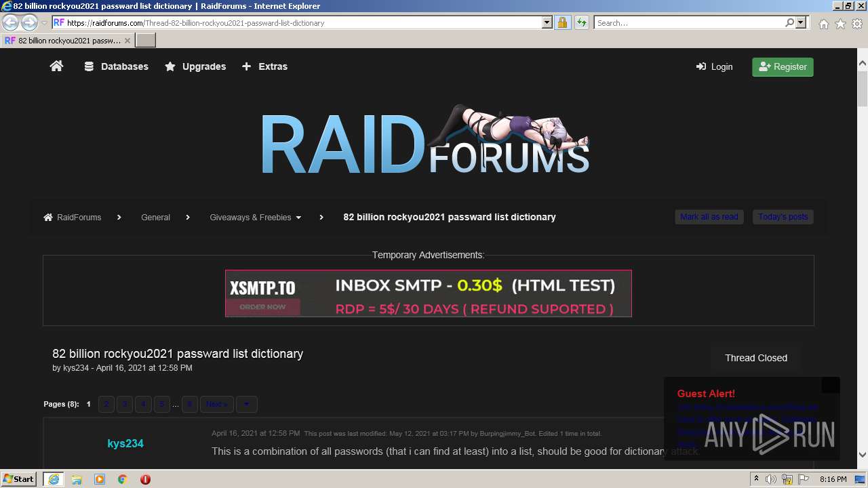Image resolution: width=868 pixels, height=488 pixels.
Task: Click the taskbar clock showing 8:16 PM
Action: [x=833, y=479]
